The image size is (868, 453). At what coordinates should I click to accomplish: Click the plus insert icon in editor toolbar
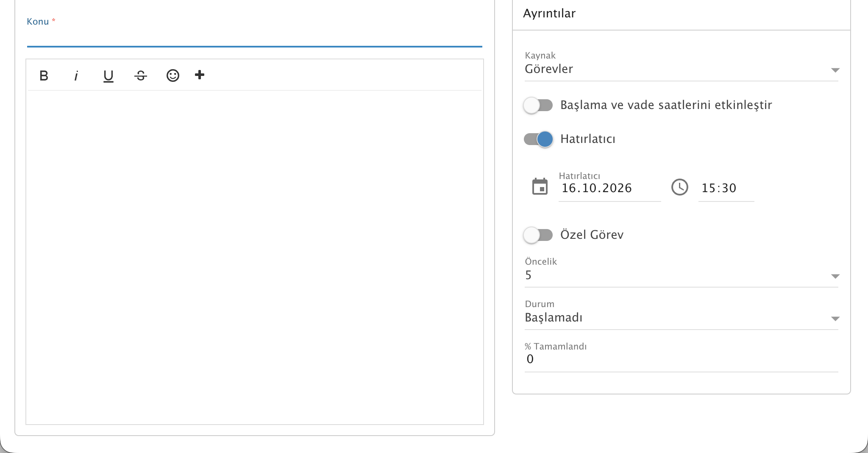tap(200, 75)
